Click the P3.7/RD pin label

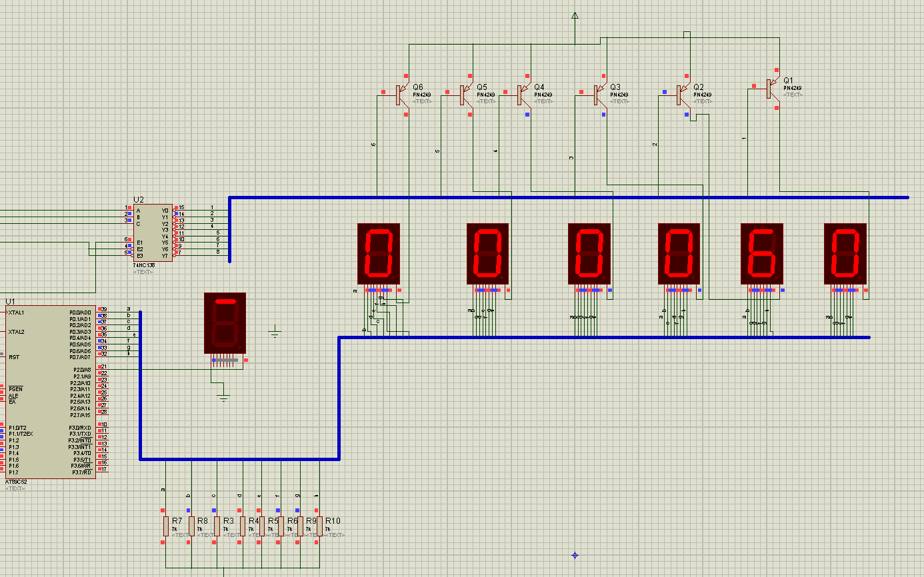click(81, 472)
